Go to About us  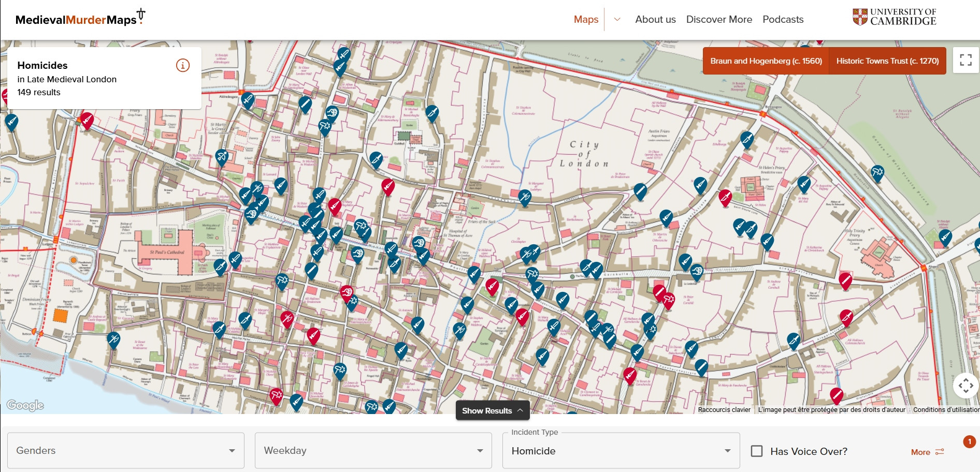(x=655, y=20)
